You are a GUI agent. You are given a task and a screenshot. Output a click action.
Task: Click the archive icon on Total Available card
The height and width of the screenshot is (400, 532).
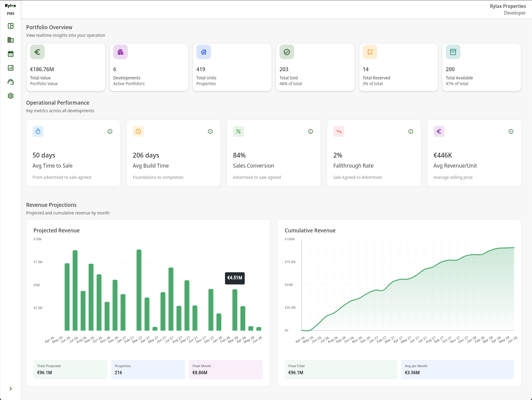click(x=453, y=52)
